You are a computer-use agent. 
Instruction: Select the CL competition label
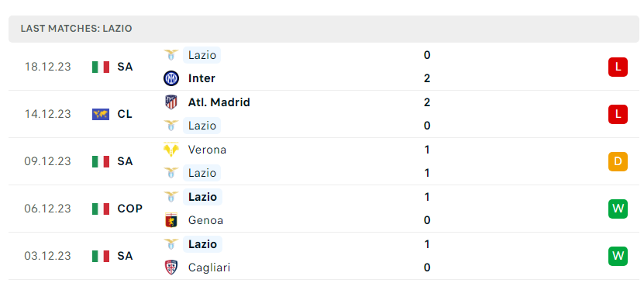tap(125, 114)
